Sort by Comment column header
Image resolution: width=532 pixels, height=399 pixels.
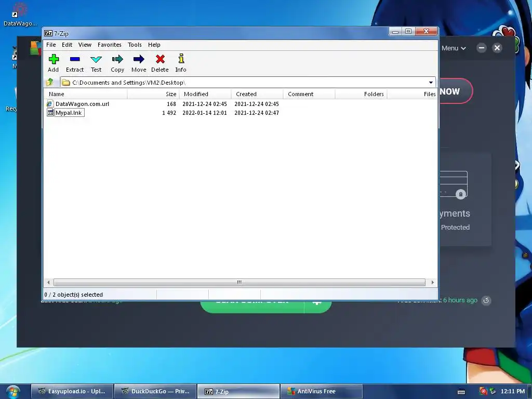pos(309,94)
